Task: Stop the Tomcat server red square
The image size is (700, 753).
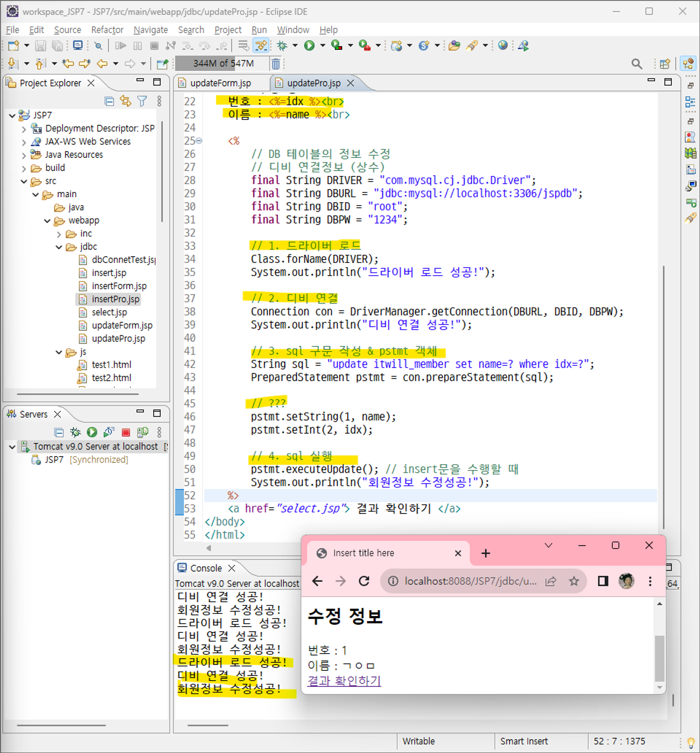Action: coord(126,432)
